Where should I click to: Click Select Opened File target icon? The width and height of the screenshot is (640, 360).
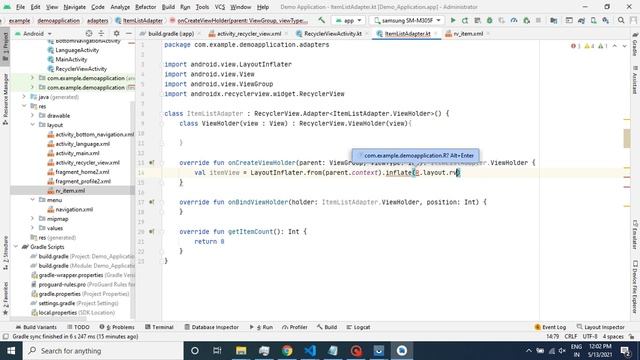pos(89,33)
